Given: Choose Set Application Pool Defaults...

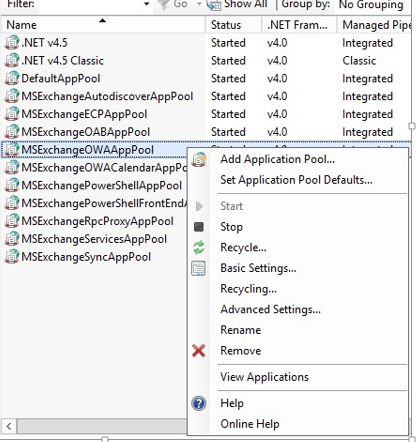Looking at the screenshot, I should click(296, 180).
